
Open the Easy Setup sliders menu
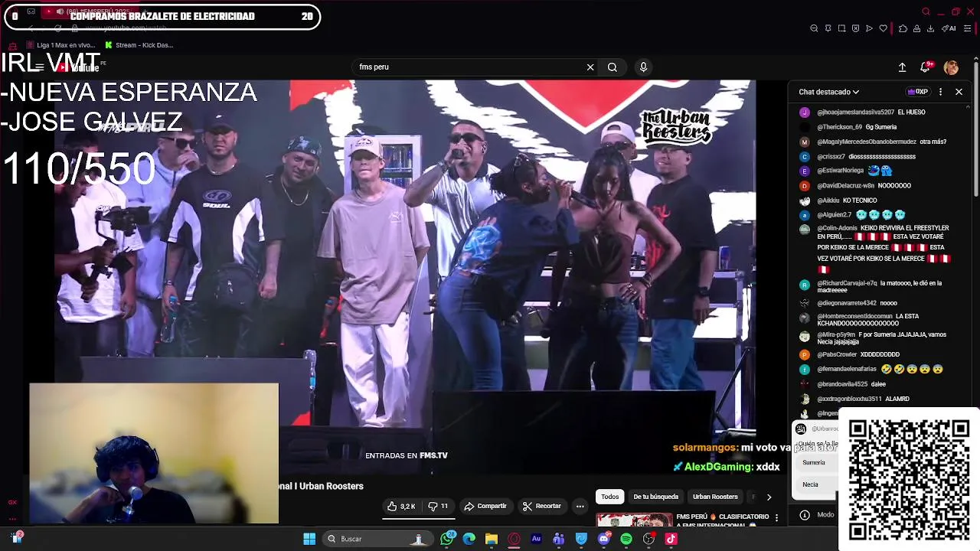point(967,28)
